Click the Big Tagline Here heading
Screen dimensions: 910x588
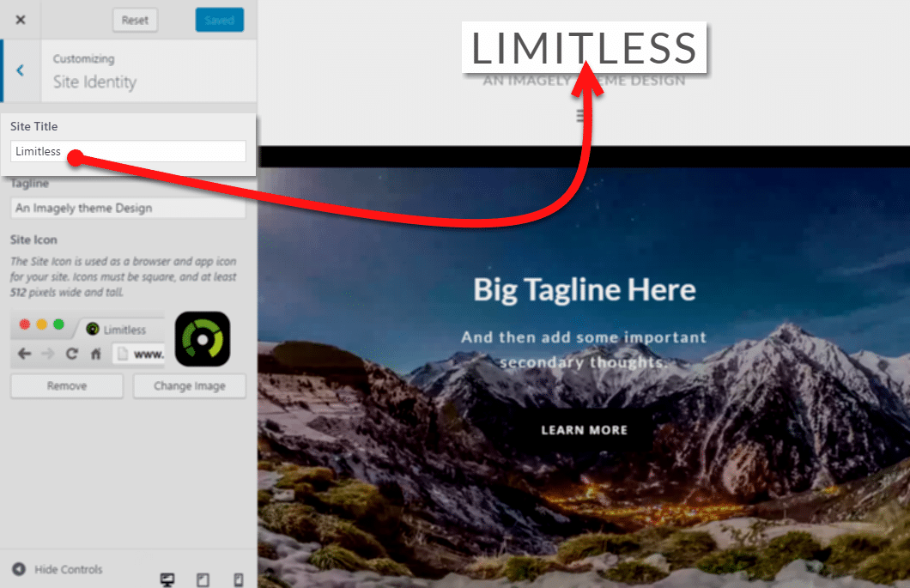[584, 289]
